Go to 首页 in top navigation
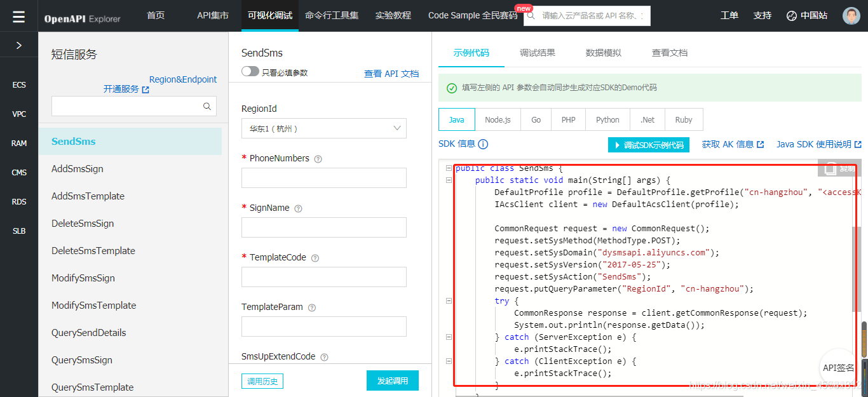This screenshot has height=397, width=868. click(156, 16)
